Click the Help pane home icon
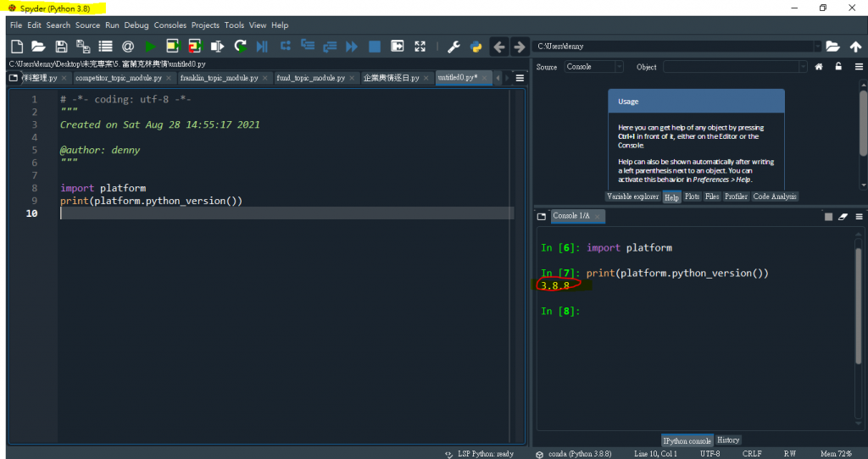The width and height of the screenshot is (868, 459). tap(819, 67)
